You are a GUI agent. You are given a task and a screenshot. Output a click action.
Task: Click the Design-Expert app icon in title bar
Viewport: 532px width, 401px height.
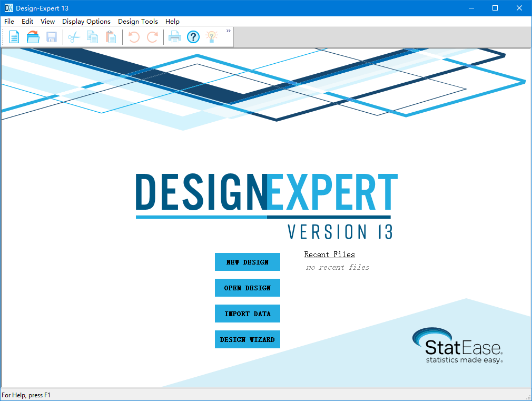[x=8, y=8]
